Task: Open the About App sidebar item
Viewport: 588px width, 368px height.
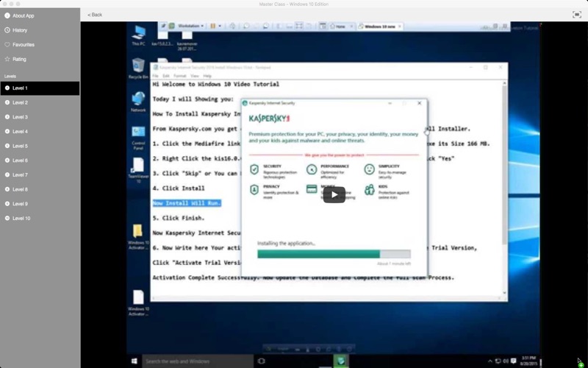Action: tap(40, 15)
